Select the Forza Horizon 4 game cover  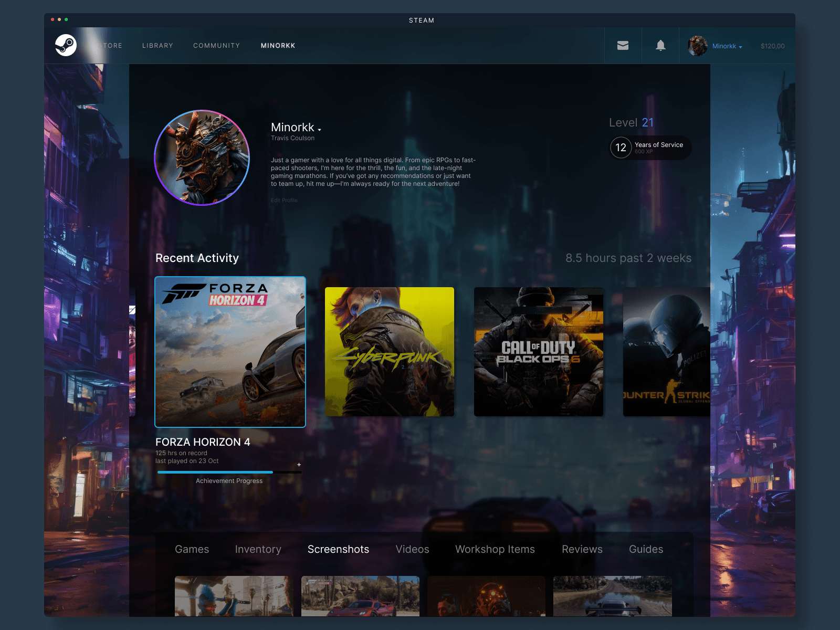coord(230,352)
